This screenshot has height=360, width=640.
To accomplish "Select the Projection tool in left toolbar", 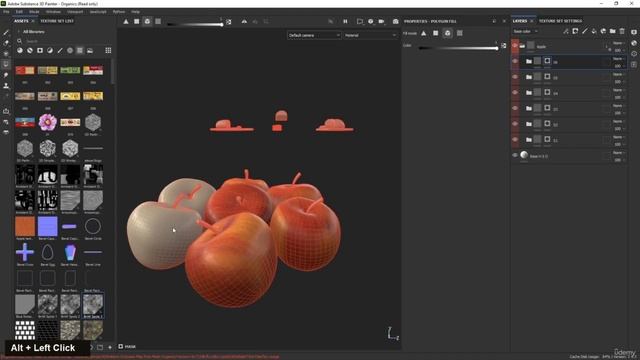I will (6, 53).
